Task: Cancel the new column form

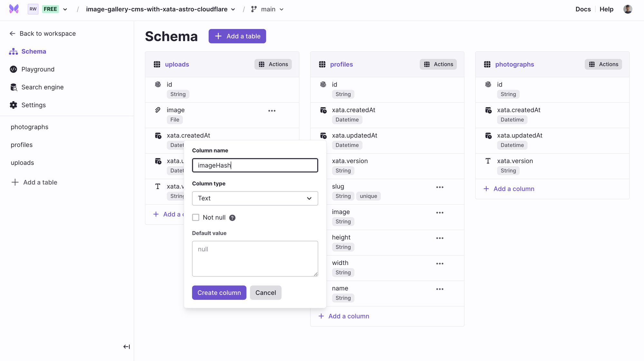Action: point(265,293)
